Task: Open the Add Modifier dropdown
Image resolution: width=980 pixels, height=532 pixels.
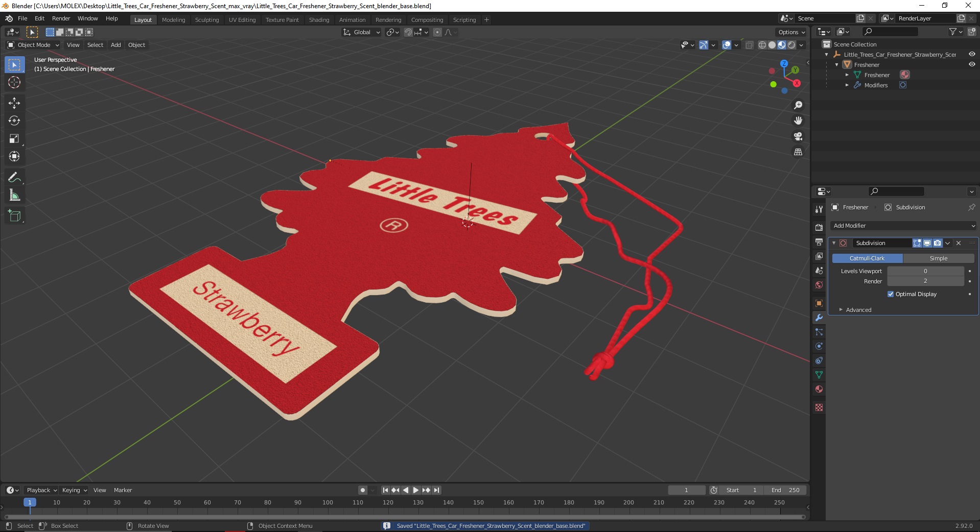Action: (x=903, y=226)
